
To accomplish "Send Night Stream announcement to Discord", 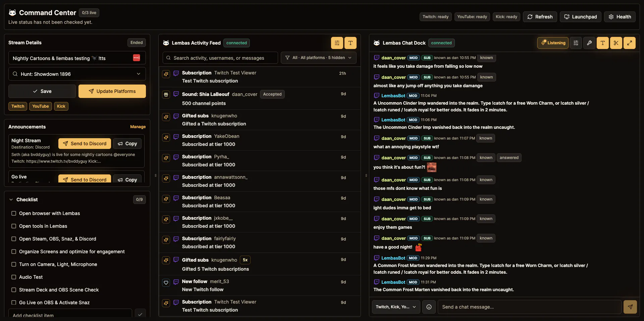I will (85, 144).
